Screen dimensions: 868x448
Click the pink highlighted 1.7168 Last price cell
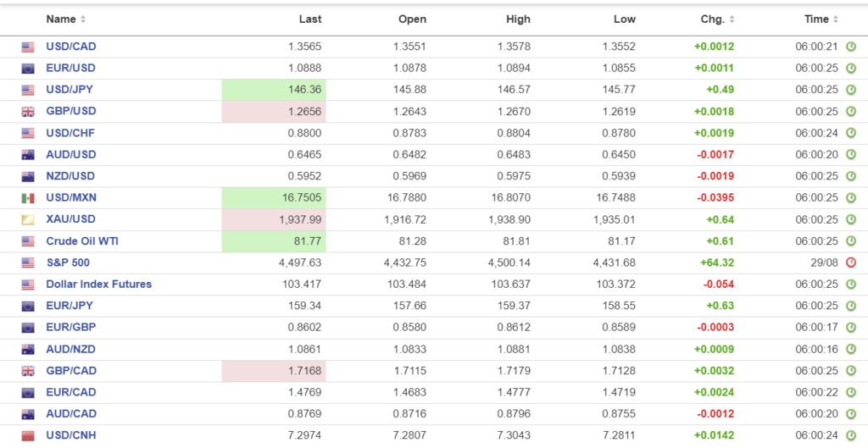point(274,371)
